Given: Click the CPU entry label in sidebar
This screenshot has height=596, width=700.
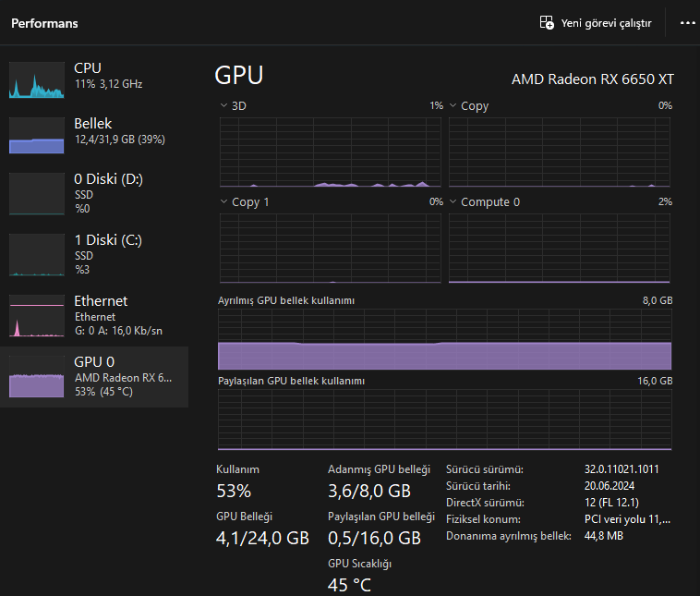Looking at the screenshot, I should [x=88, y=68].
